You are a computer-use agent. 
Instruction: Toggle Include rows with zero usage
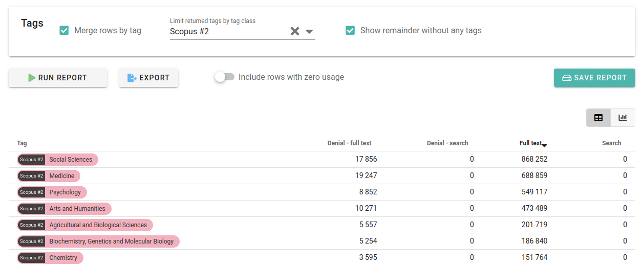tap(225, 77)
